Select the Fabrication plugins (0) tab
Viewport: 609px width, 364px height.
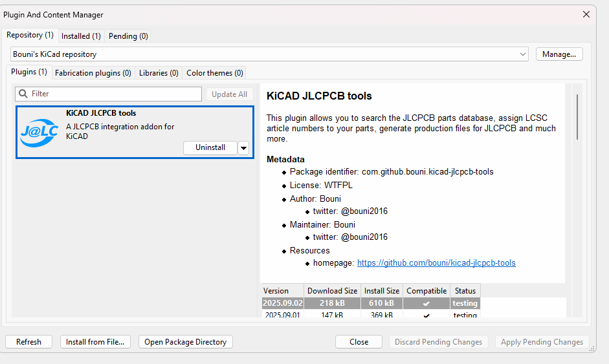(93, 73)
